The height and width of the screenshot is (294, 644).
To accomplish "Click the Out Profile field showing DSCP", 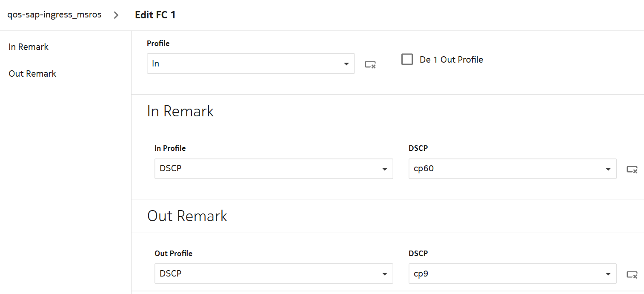I will coord(266,274).
